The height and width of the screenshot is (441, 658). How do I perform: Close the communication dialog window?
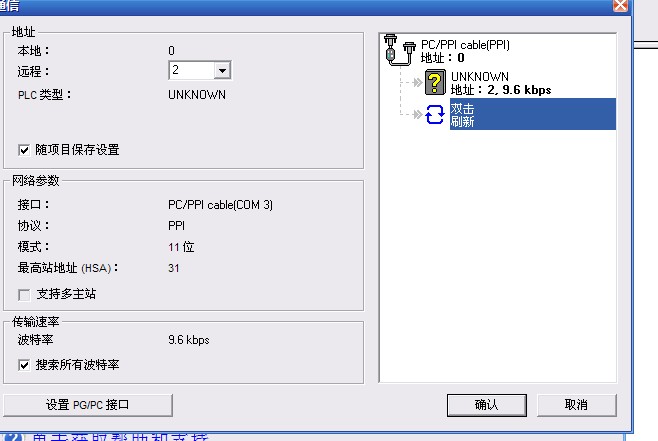pos(620,5)
